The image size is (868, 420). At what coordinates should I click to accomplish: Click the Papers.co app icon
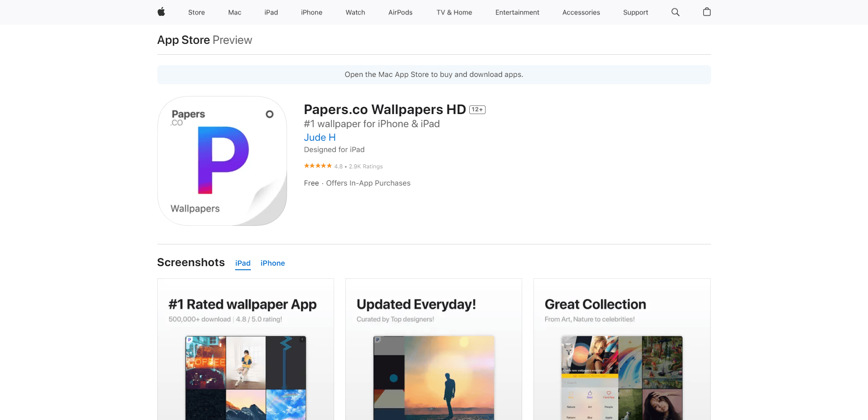(x=222, y=161)
